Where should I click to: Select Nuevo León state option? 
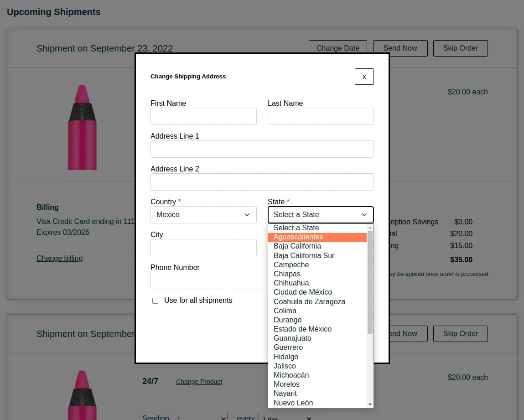tap(317, 403)
